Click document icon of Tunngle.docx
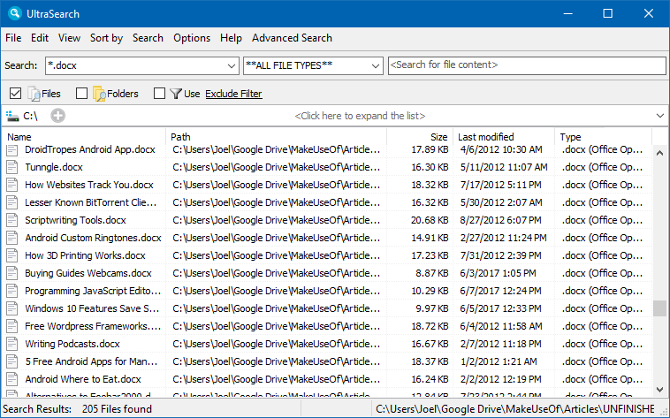This screenshot has height=418, width=670. point(12,167)
